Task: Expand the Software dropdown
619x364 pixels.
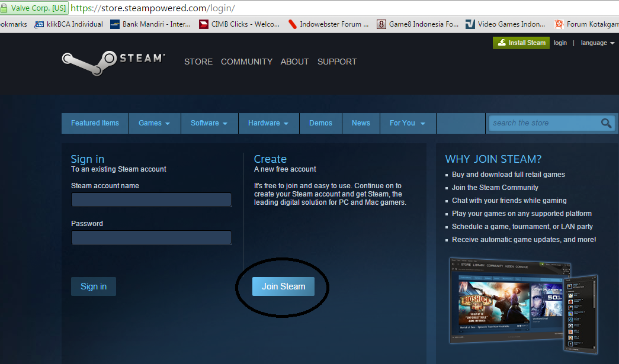Action: click(x=209, y=123)
